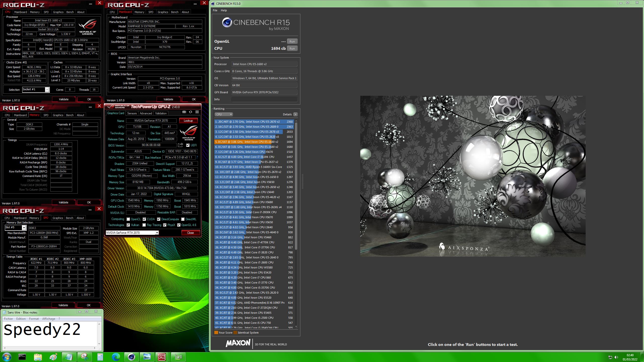Toggle the CUDA checkbox

point(144,219)
